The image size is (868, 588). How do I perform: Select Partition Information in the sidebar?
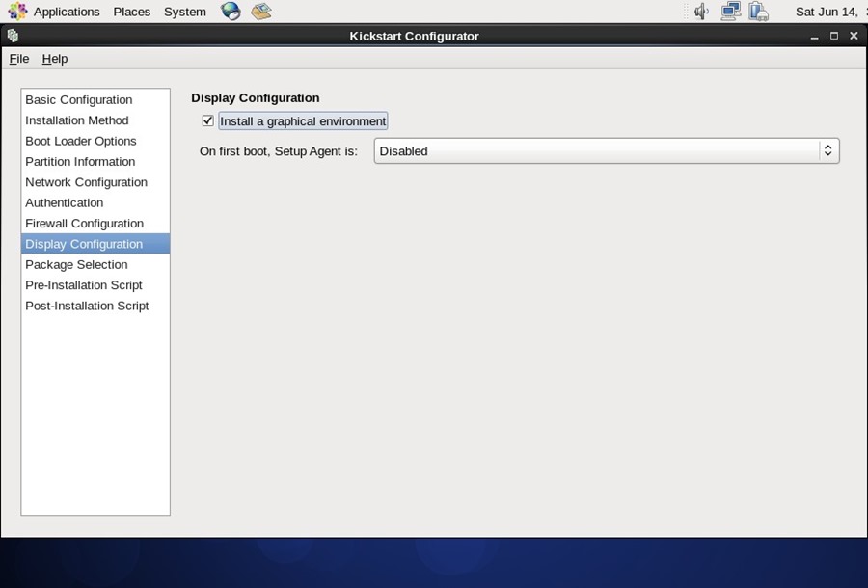(79, 161)
